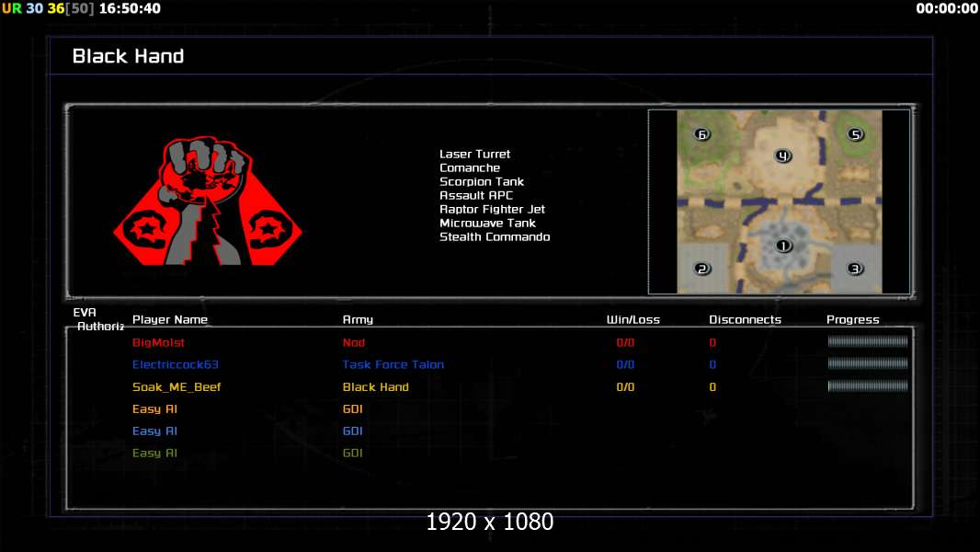Screen dimensions: 980x552
Task: Click the Comanche unit entry
Action: pos(470,167)
